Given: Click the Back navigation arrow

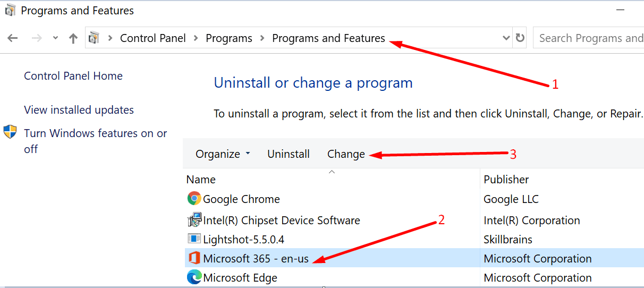Looking at the screenshot, I should click(x=13, y=38).
